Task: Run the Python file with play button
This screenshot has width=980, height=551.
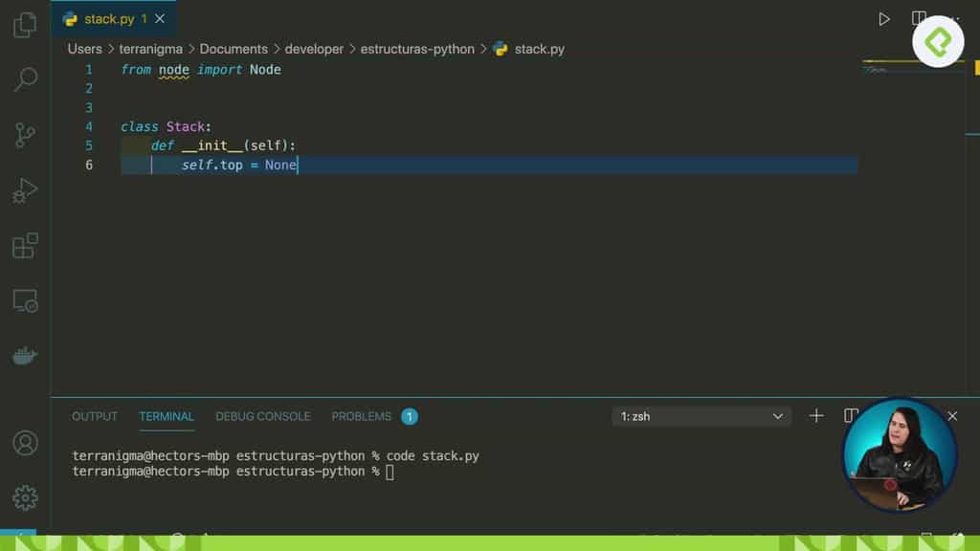Action: point(883,19)
